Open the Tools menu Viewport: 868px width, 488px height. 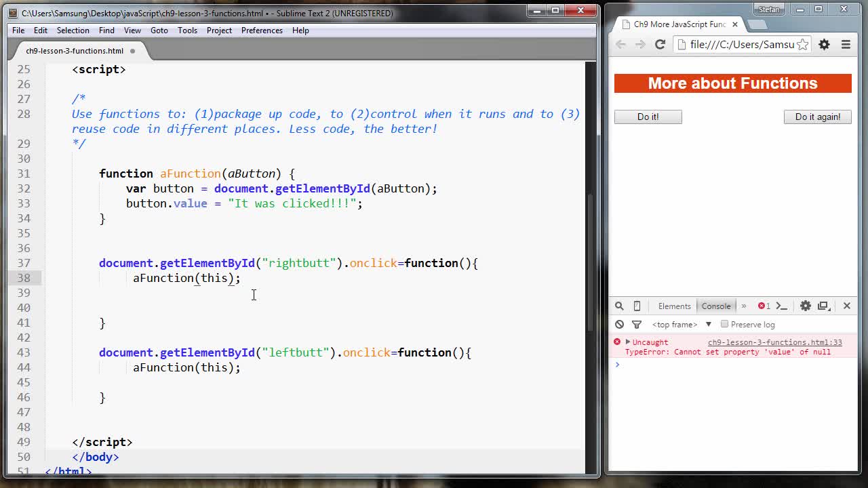[187, 30]
